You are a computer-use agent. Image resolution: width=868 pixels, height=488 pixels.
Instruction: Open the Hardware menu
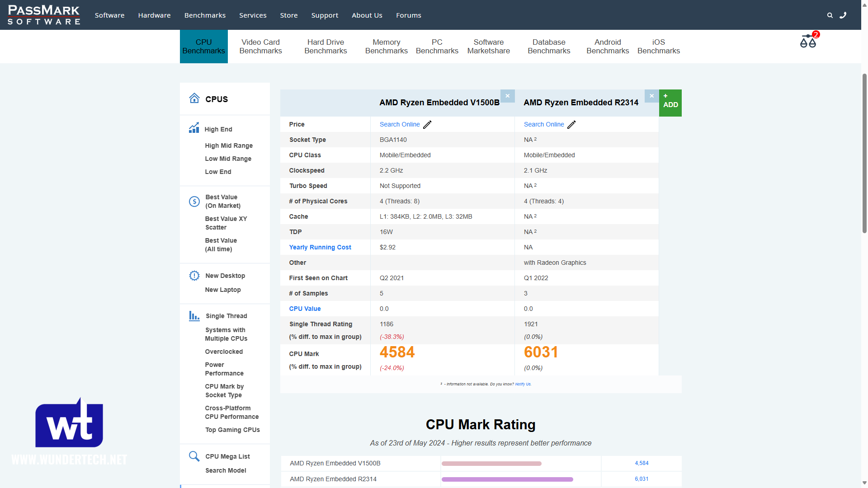tap(154, 15)
